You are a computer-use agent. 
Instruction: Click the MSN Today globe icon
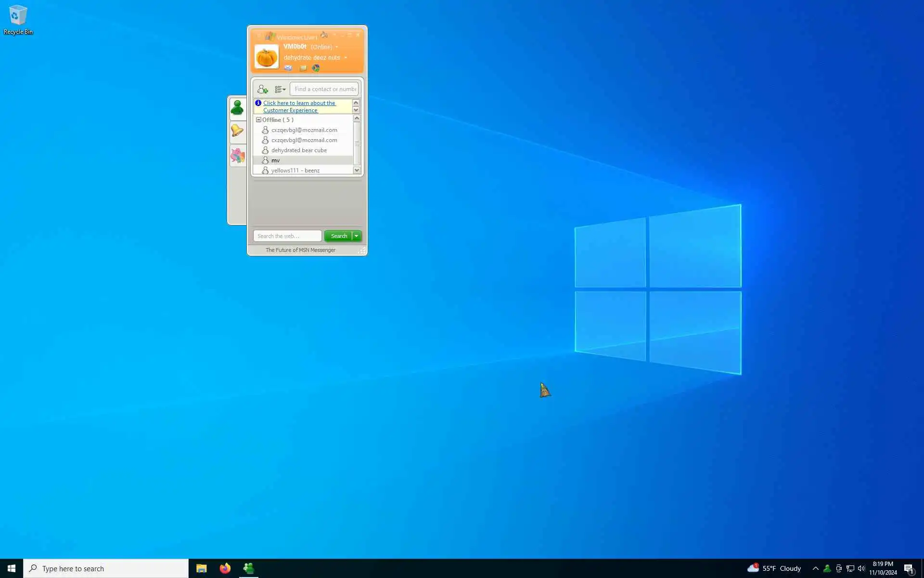tap(316, 68)
